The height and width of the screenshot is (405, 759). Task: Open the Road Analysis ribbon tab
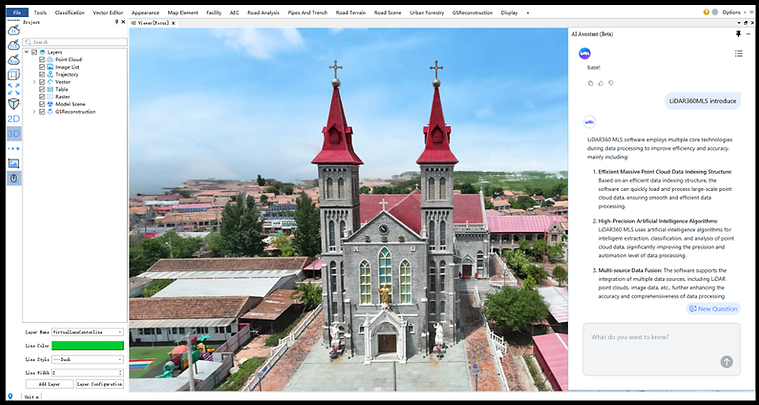(x=263, y=13)
